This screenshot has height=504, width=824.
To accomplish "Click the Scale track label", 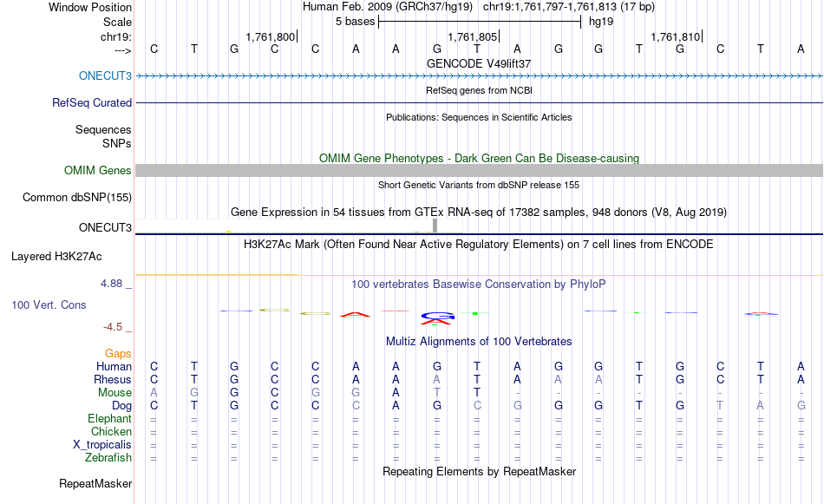I will coord(117,22).
